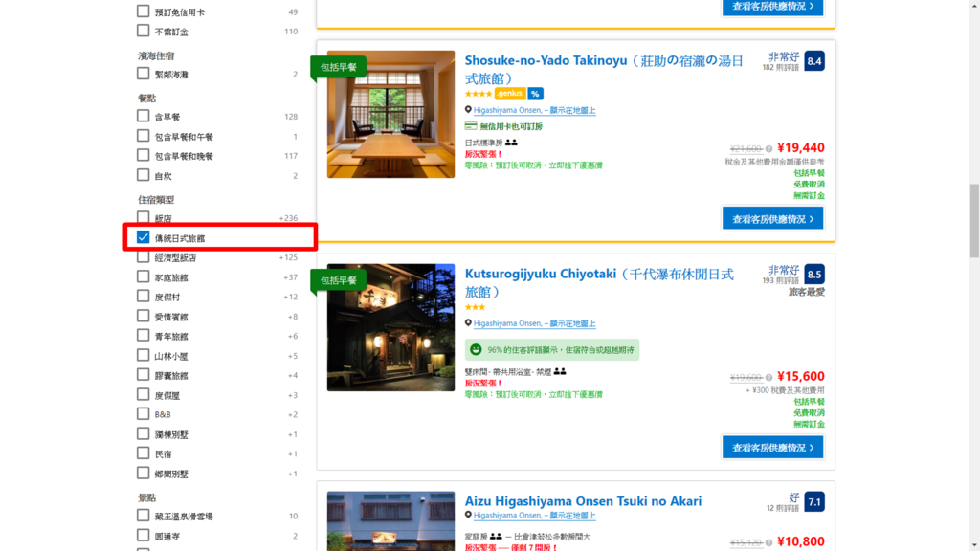Click 包括早餐 ribbon on Shosuke-no-Yado photo

pyautogui.click(x=338, y=67)
